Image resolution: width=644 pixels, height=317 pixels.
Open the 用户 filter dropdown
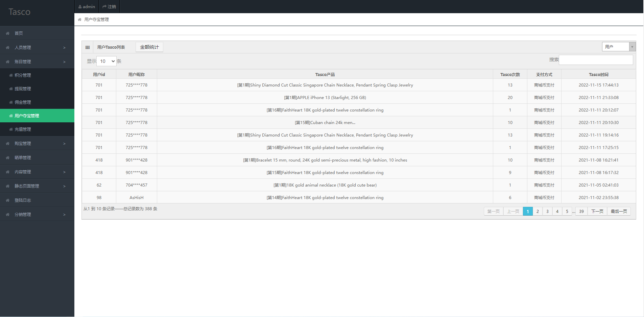click(x=619, y=47)
